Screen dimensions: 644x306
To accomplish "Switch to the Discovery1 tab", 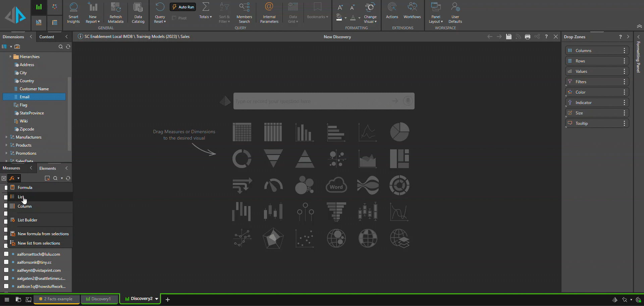I will [100, 299].
